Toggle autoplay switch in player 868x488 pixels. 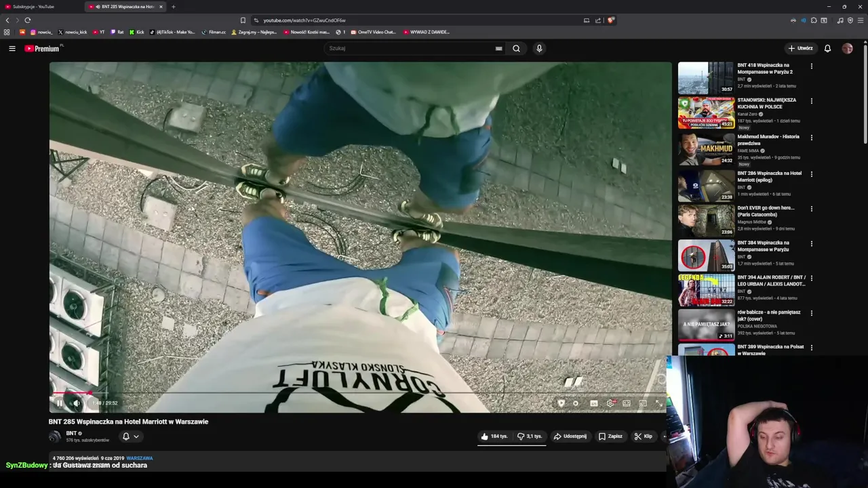point(576,403)
